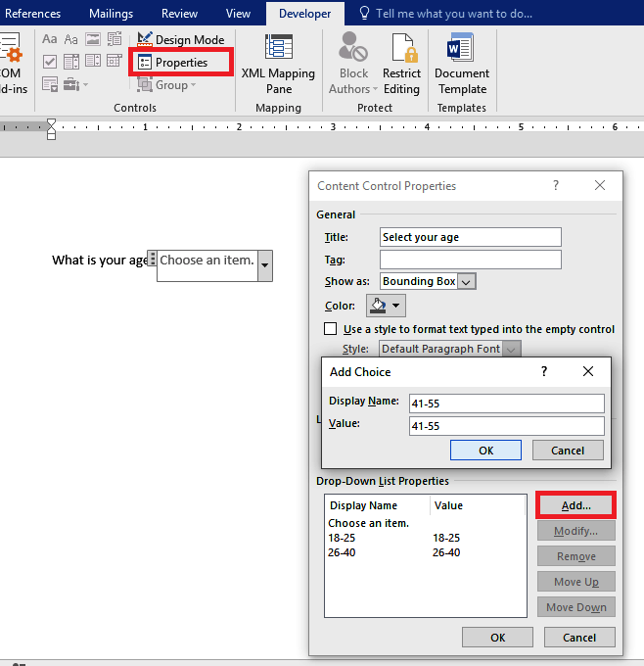Select the Developer tab
This screenshot has width=644, height=666.
[304, 14]
